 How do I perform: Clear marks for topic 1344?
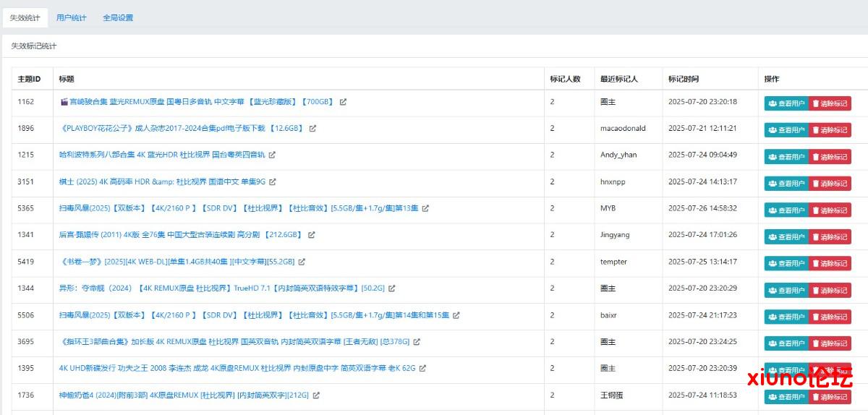830,291
